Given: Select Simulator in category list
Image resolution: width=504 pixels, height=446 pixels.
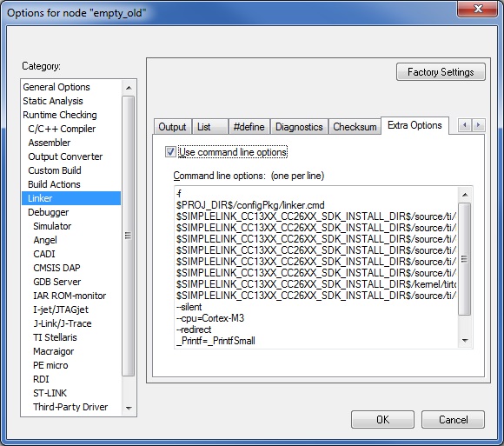Looking at the screenshot, I should click(52, 226).
